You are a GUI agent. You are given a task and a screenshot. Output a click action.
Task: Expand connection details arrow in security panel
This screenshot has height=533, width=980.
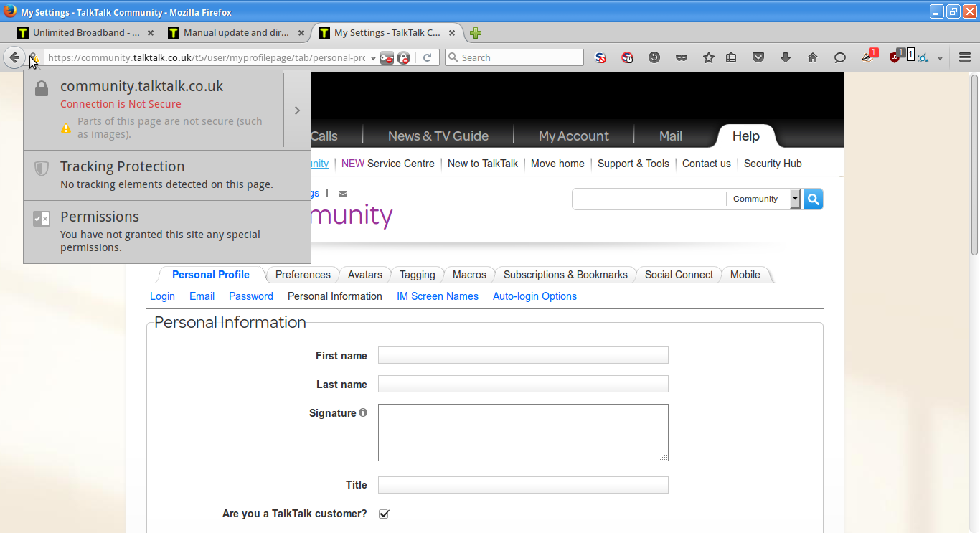coord(297,110)
